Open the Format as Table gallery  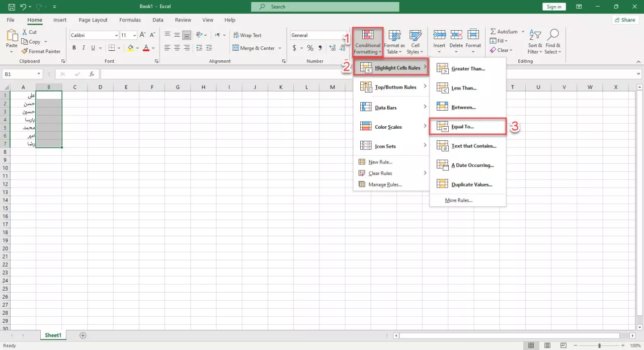coord(394,42)
